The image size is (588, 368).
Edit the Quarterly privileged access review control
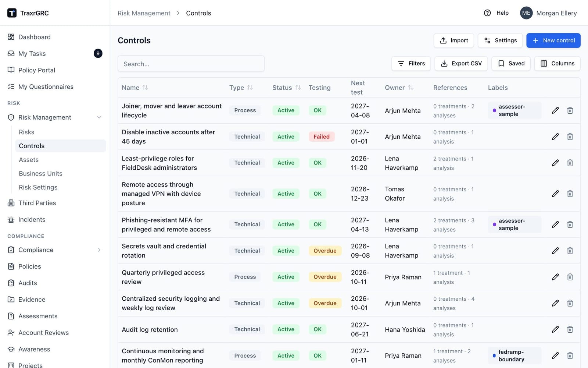(555, 277)
